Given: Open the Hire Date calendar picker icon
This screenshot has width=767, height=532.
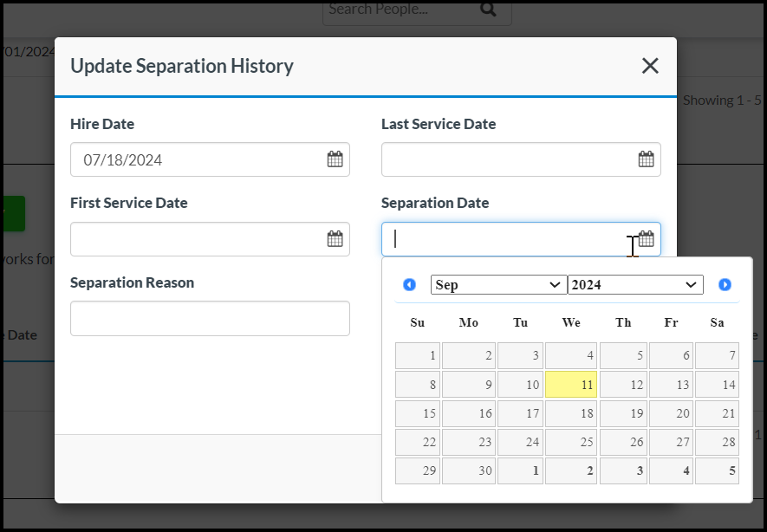Looking at the screenshot, I should [x=335, y=159].
